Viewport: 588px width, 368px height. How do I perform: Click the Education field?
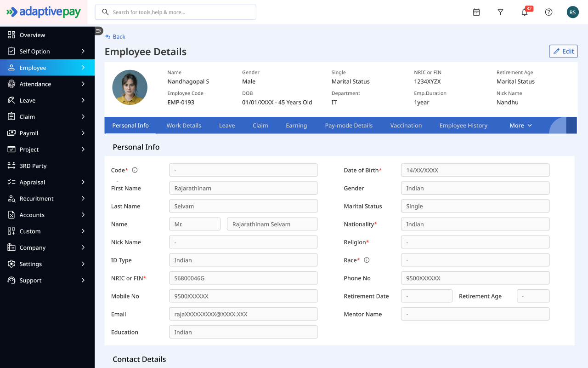click(243, 332)
